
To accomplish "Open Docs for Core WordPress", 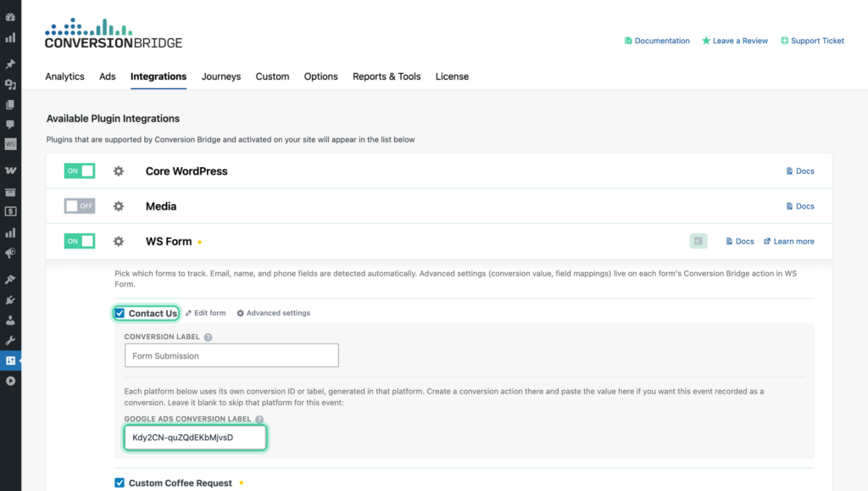I will [800, 171].
